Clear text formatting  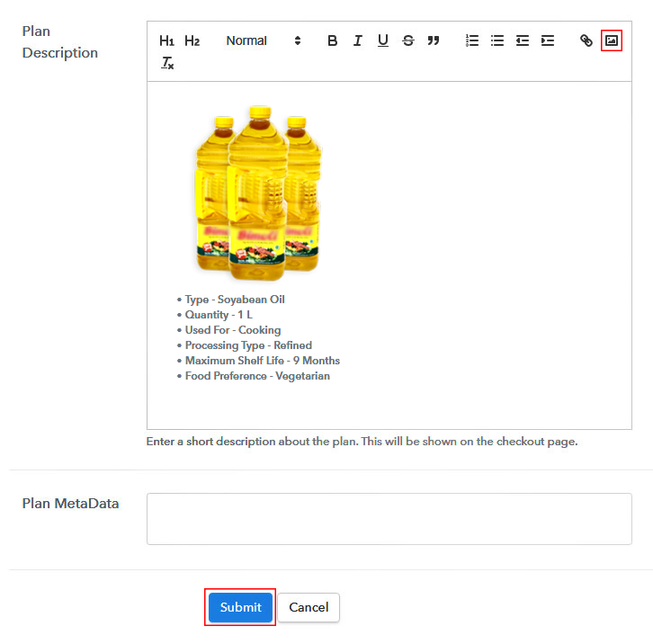tap(167, 63)
